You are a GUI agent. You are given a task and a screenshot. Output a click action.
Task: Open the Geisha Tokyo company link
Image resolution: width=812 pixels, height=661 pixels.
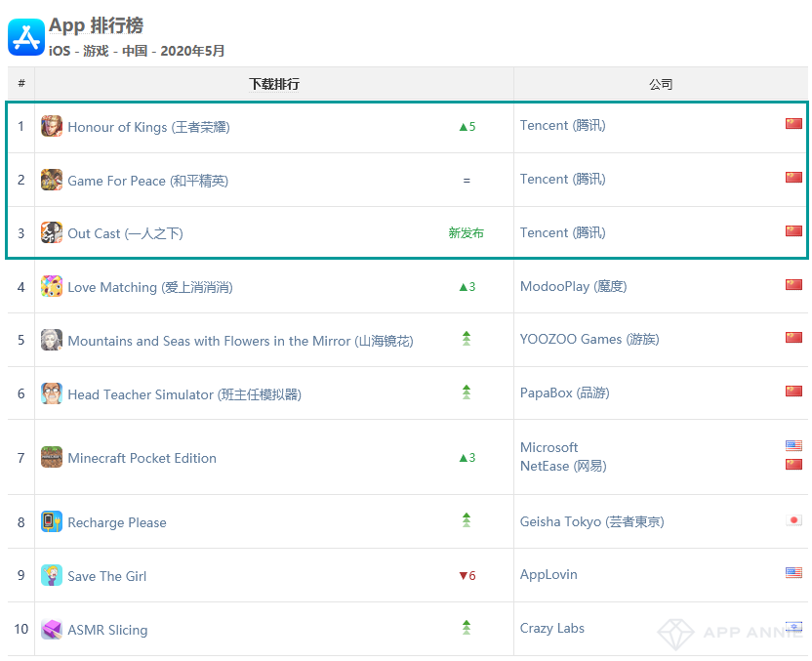(x=591, y=521)
